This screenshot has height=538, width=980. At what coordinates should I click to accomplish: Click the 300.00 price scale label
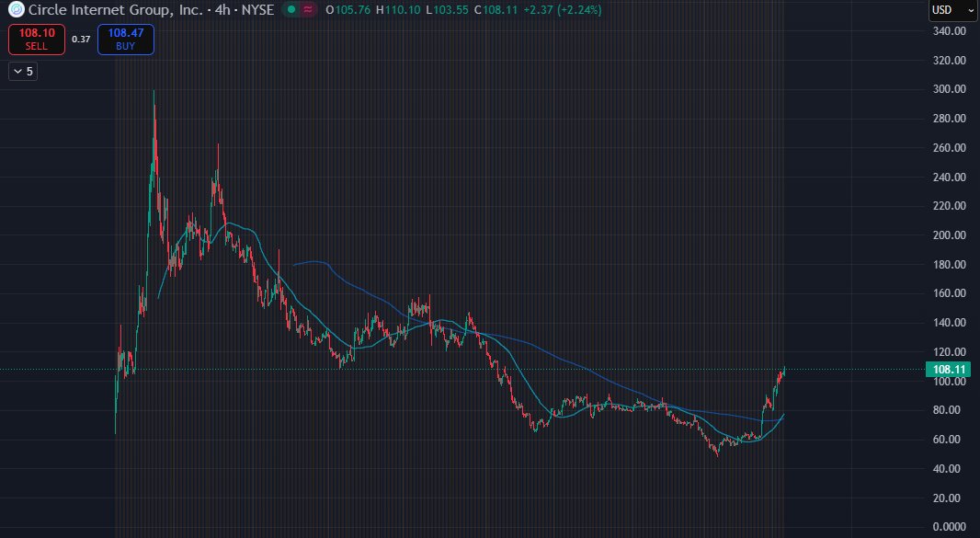pos(949,89)
